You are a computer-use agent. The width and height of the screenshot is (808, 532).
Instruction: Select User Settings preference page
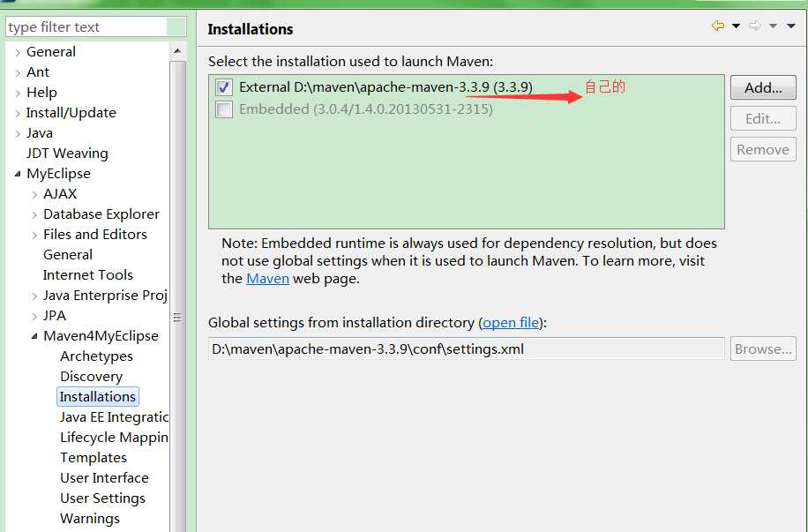coord(102,498)
